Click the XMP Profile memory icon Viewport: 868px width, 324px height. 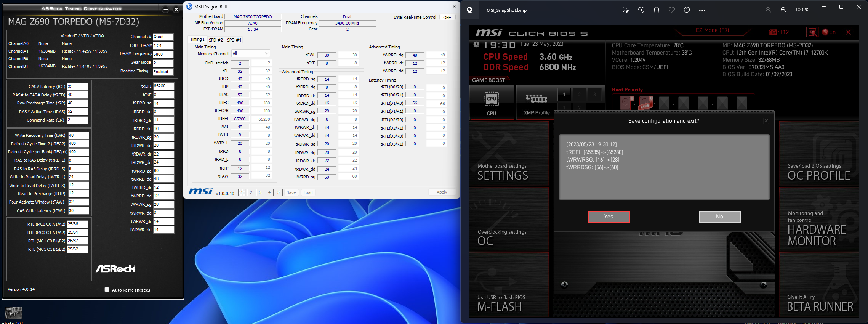coord(536,99)
